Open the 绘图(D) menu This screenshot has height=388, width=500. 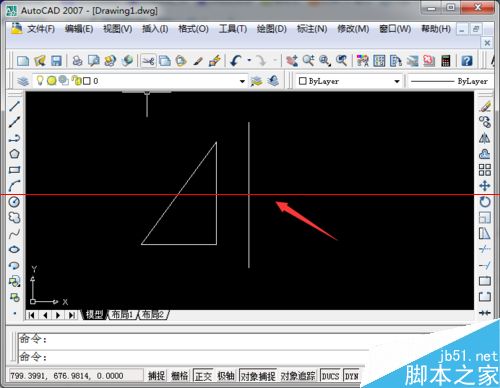pos(272,29)
